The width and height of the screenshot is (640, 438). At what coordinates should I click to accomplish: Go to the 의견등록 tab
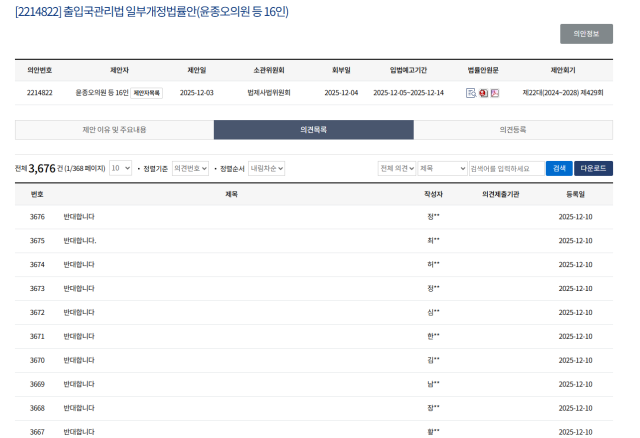(x=513, y=130)
